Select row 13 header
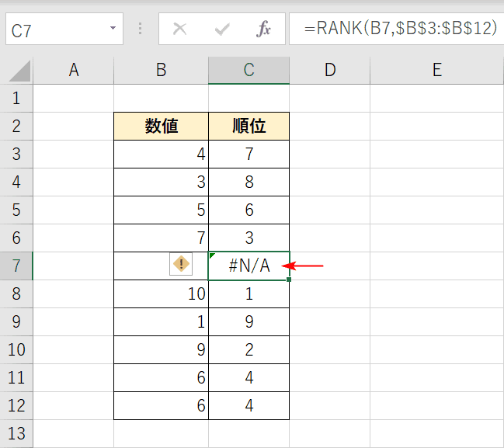 [16, 433]
